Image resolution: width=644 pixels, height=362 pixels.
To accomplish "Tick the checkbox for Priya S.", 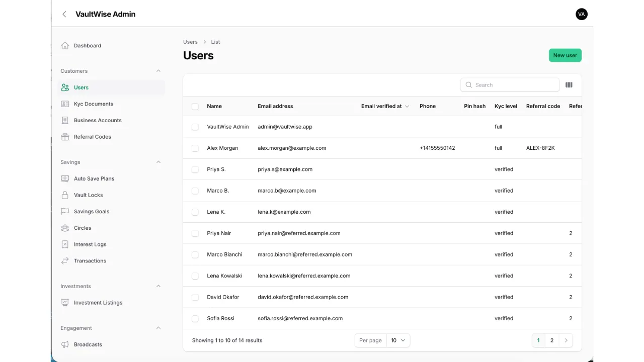I will (x=195, y=169).
